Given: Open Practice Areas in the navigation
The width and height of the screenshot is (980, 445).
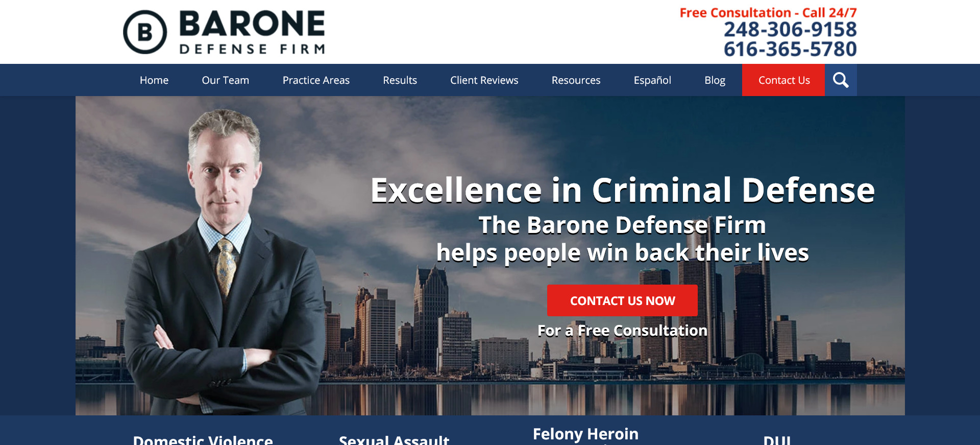Looking at the screenshot, I should point(316,80).
